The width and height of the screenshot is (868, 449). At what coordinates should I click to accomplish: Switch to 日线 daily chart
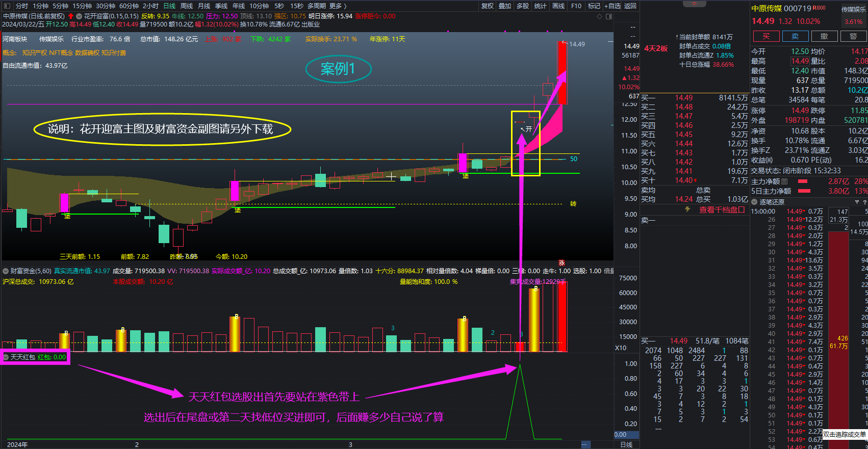tap(169, 6)
